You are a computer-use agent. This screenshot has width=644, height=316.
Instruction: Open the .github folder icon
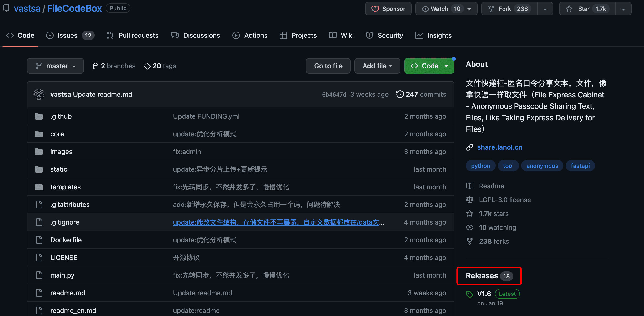[39, 116]
